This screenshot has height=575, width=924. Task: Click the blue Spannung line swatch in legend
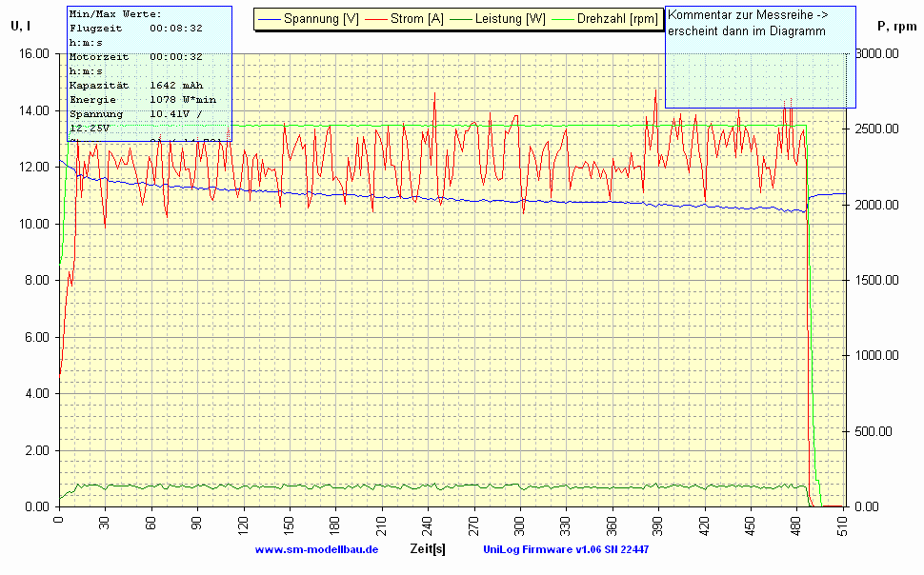[x=270, y=18]
